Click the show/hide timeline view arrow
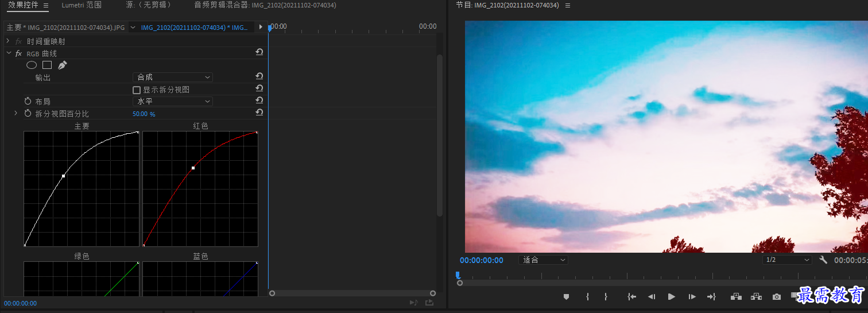 pyautogui.click(x=261, y=27)
